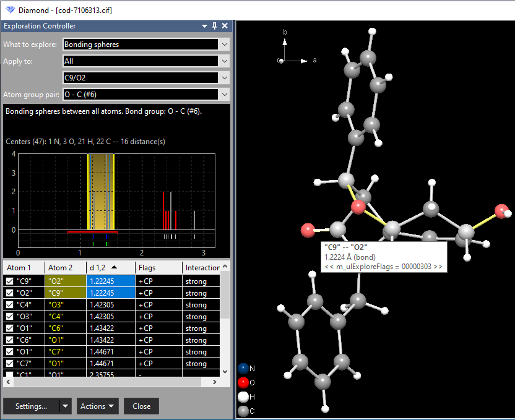The image size is (515, 420).
Task: Click the auto-hide pin icon on Exploration Controller
Action: click(x=214, y=26)
